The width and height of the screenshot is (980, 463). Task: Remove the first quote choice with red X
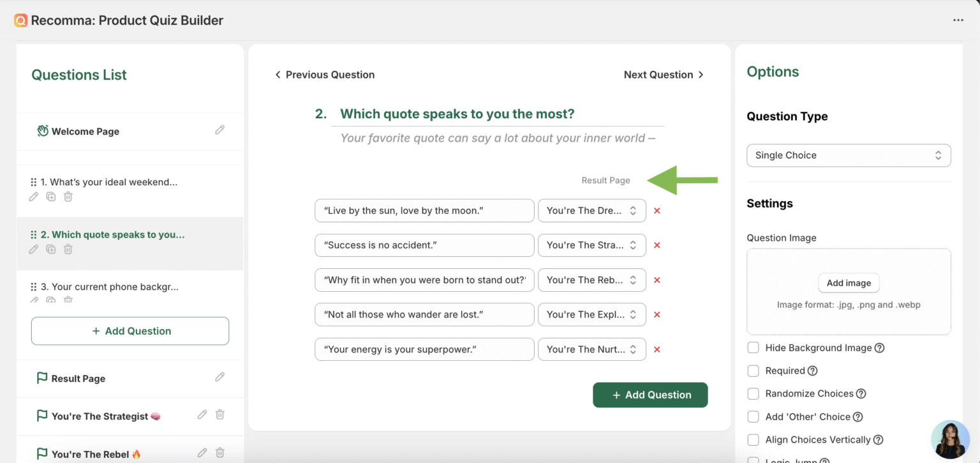pos(657,210)
